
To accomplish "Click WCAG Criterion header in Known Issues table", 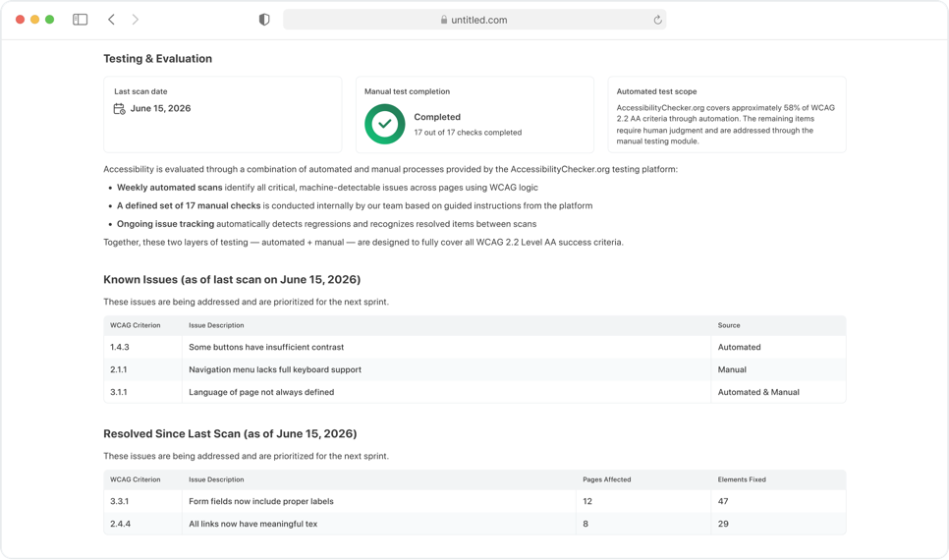I will 135,325.
